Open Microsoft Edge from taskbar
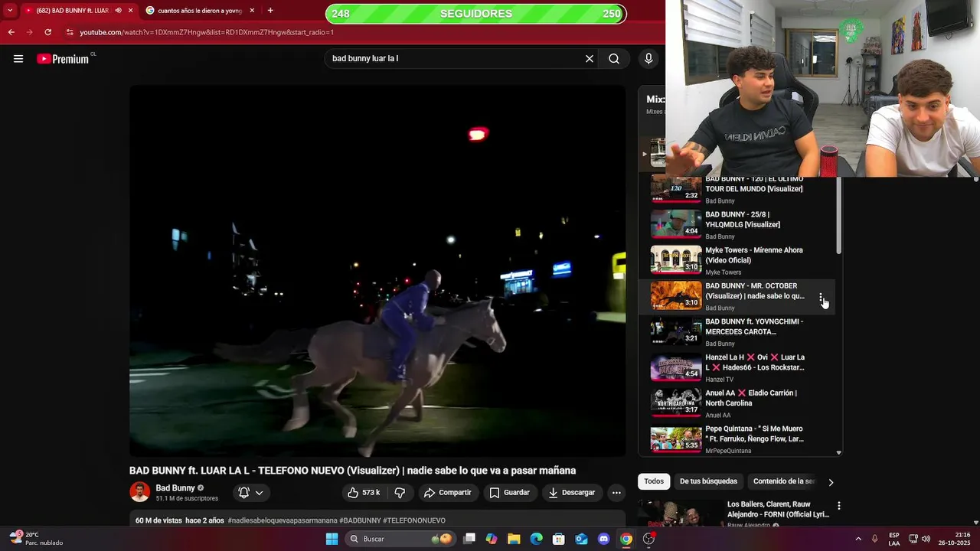 click(x=536, y=539)
